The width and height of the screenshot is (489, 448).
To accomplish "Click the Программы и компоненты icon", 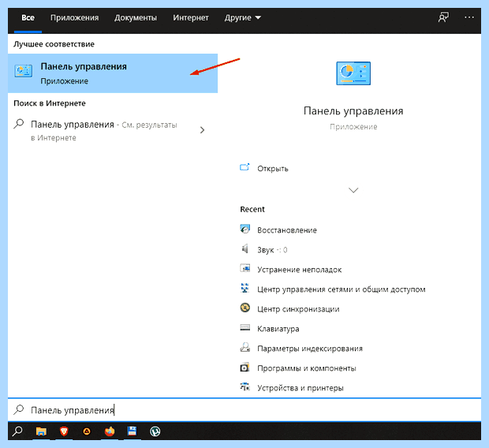I will pos(244,368).
